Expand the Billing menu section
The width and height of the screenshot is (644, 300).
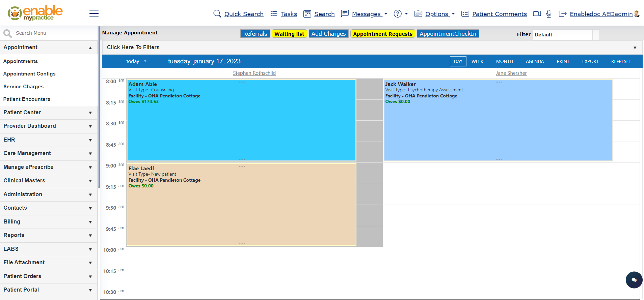click(49, 222)
